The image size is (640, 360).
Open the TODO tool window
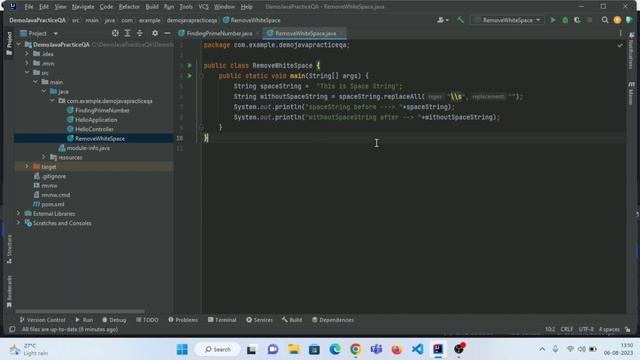147,320
